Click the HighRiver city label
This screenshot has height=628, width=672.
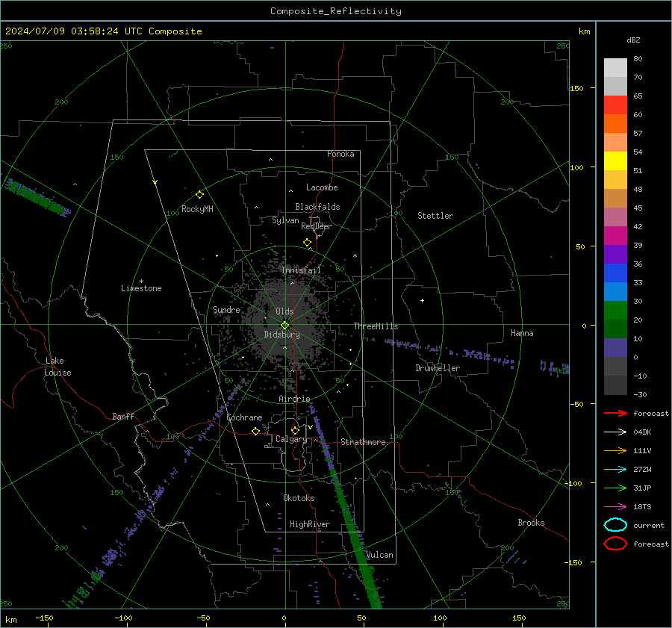(310, 524)
